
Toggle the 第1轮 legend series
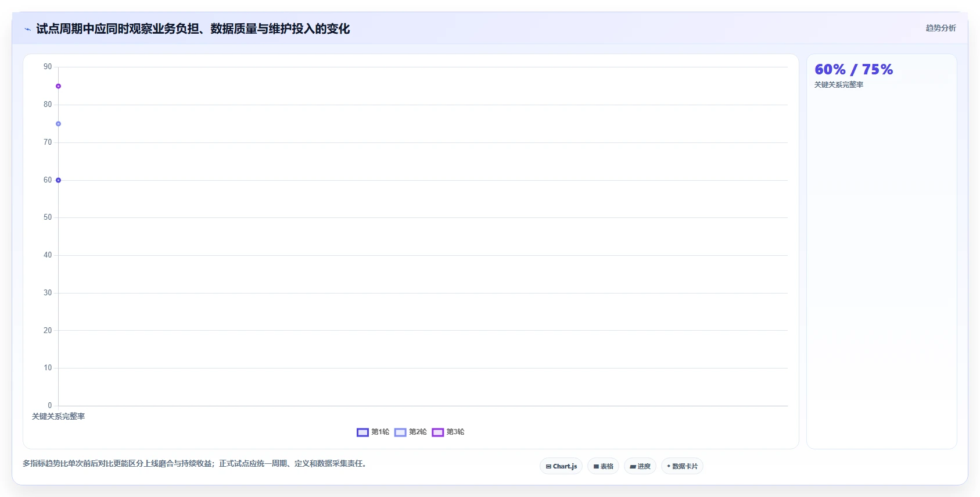point(373,432)
